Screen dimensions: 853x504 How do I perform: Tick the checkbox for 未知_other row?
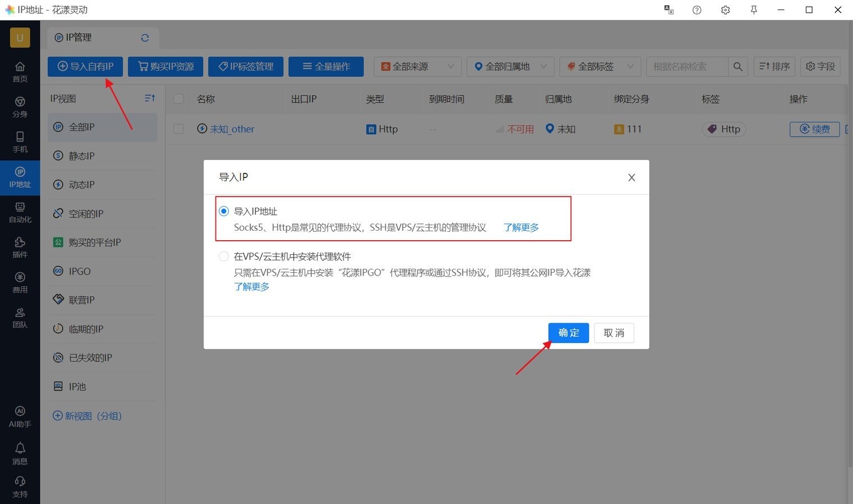(178, 129)
